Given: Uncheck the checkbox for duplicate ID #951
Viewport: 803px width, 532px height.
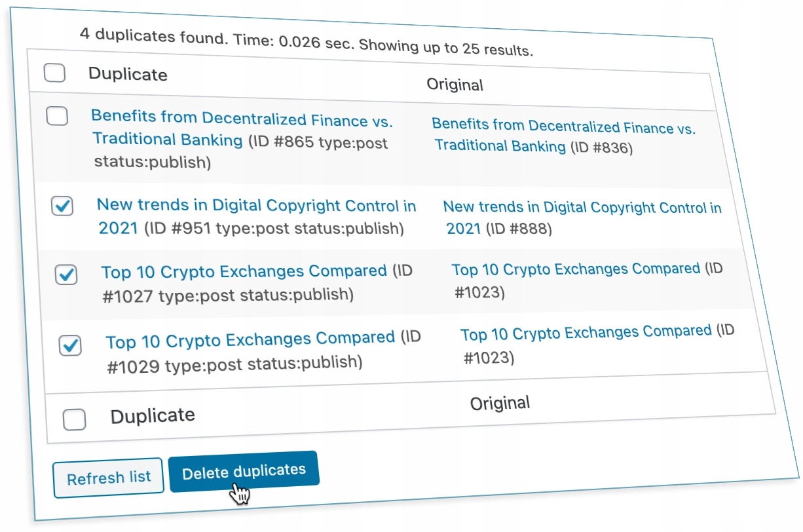Looking at the screenshot, I should pyautogui.click(x=62, y=206).
